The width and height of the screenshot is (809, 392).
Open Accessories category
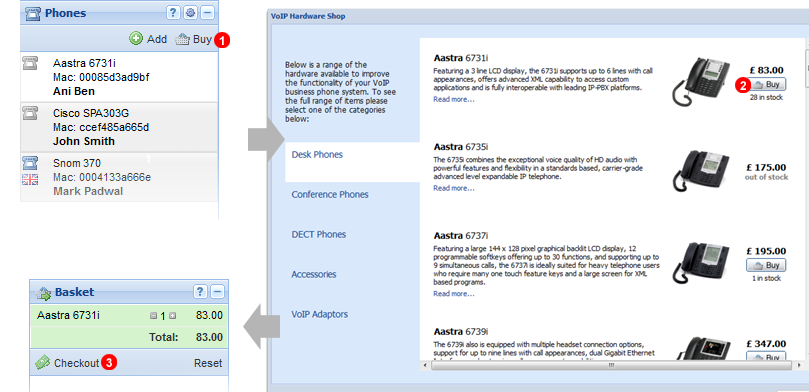tap(313, 274)
